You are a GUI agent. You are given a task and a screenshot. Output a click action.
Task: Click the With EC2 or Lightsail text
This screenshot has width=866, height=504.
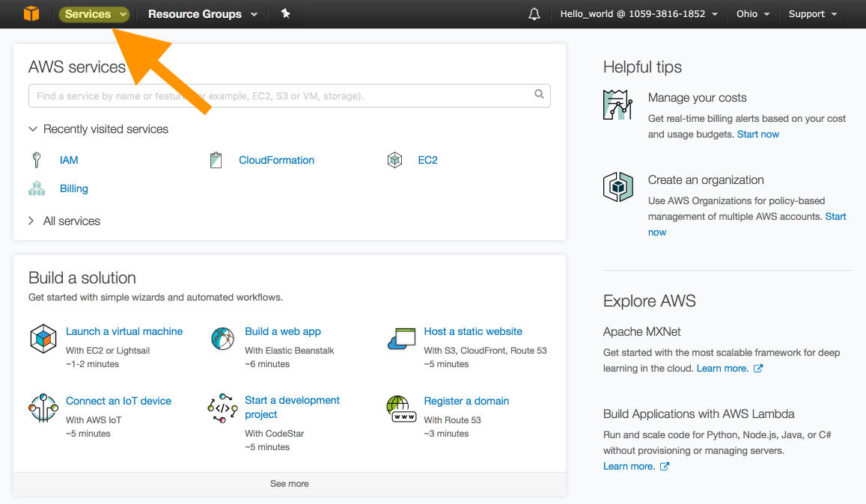coord(108,351)
